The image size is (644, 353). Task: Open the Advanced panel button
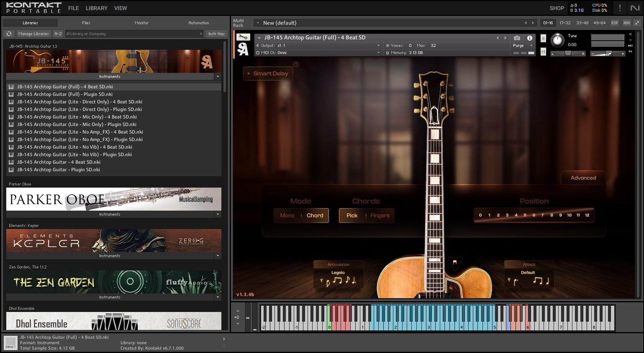click(x=583, y=178)
